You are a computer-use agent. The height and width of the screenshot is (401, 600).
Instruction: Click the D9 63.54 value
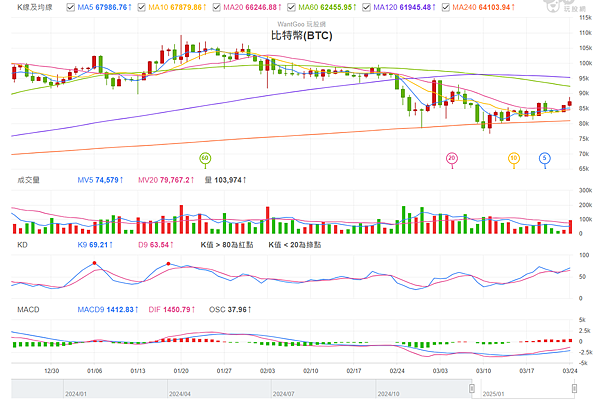[156, 245]
